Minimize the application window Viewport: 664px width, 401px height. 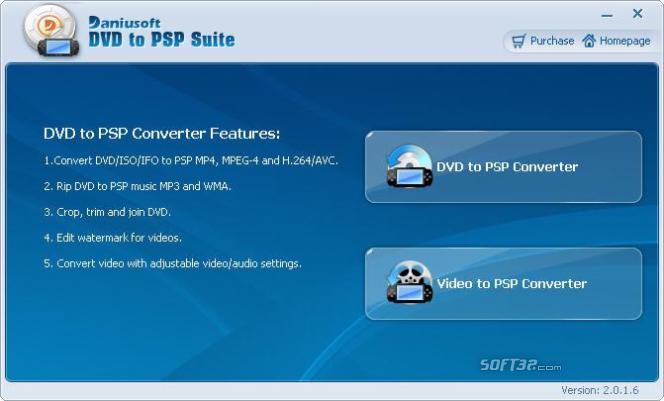[607, 15]
